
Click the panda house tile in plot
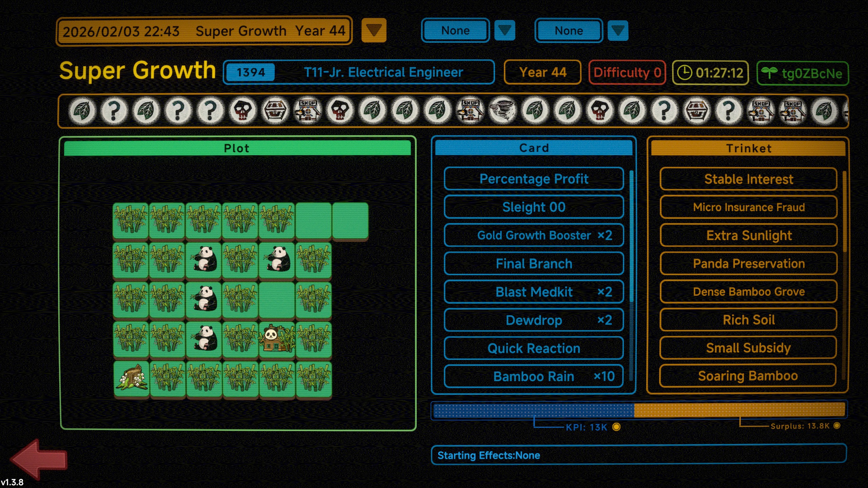coord(276,339)
